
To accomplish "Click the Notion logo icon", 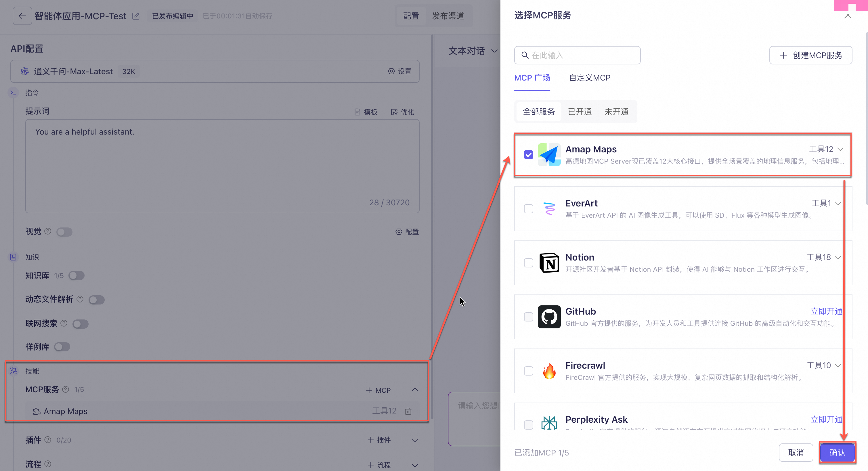I will click(x=549, y=263).
